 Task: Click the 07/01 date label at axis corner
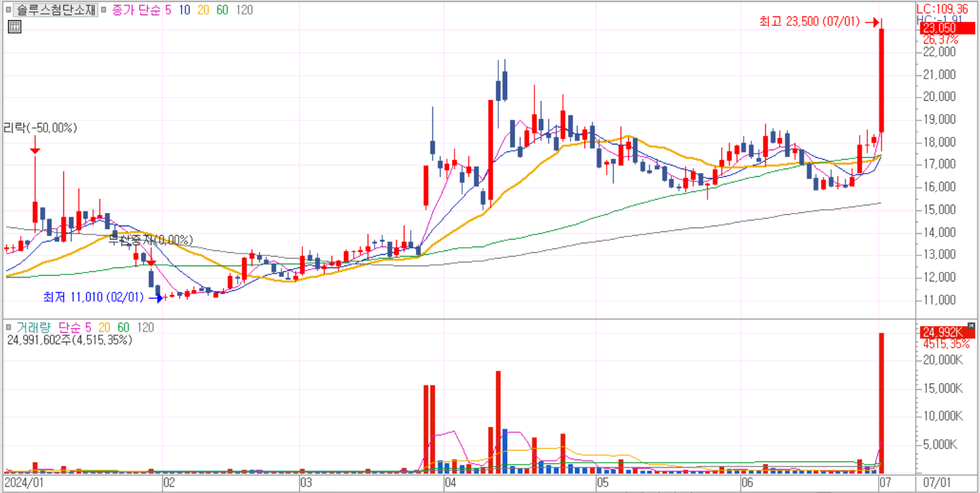[x=937, y=483]
